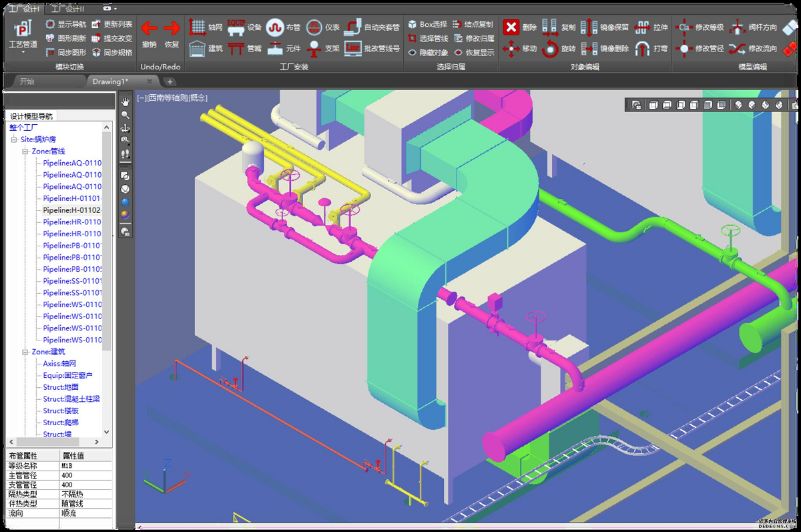Click the 更新列表 tool
Screen dimensions: 801x532
pos(111,24)
